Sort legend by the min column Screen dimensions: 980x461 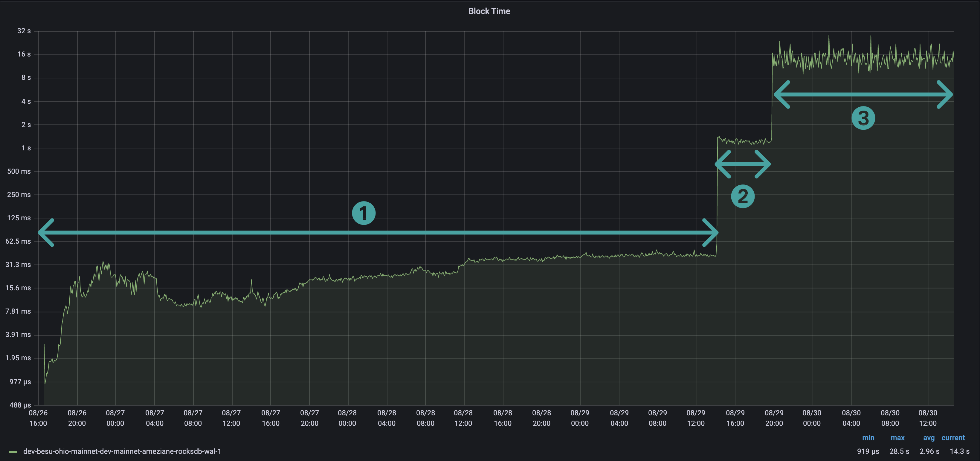tap(868, 438)
